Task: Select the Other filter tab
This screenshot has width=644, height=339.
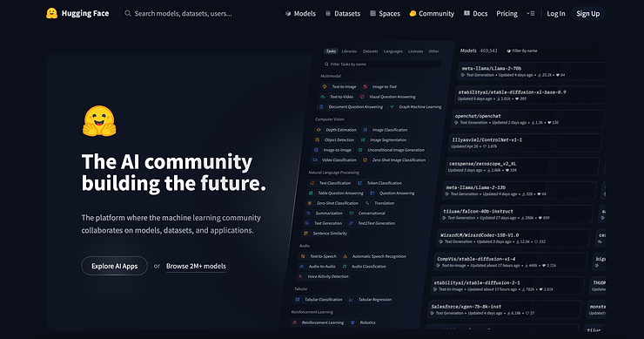Action: click(x=433, y=51)
